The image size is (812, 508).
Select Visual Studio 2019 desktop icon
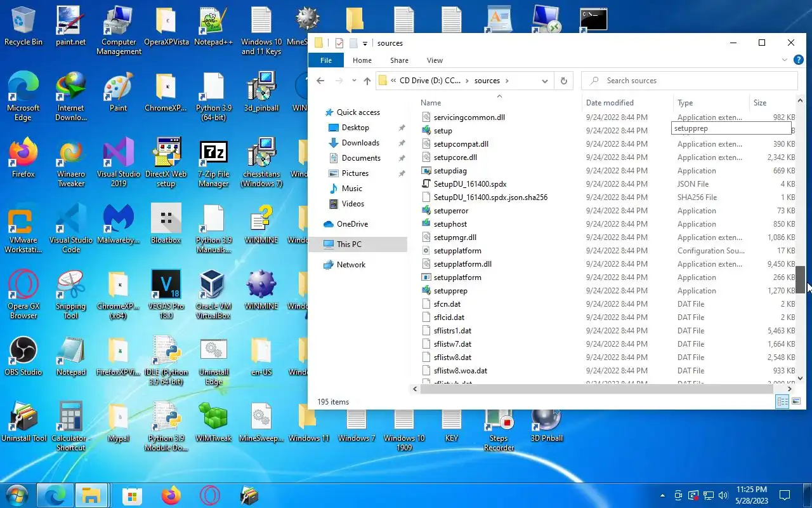119,163
